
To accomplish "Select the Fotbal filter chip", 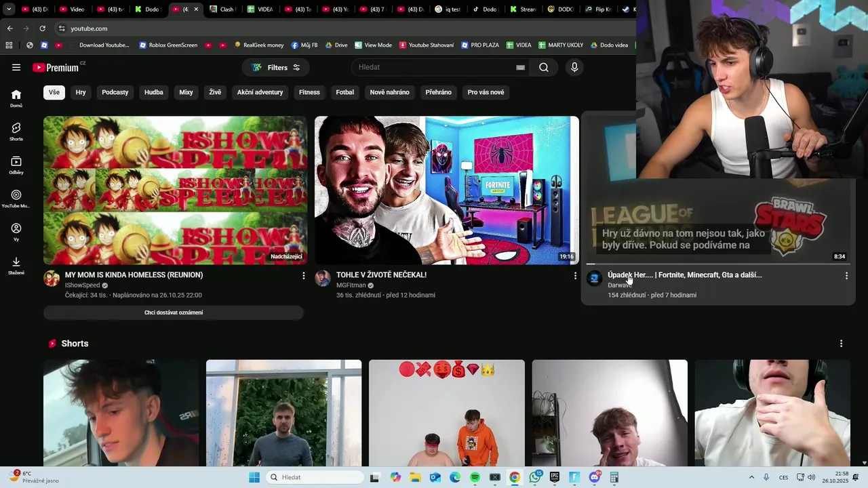I will [x=345, y=92].
